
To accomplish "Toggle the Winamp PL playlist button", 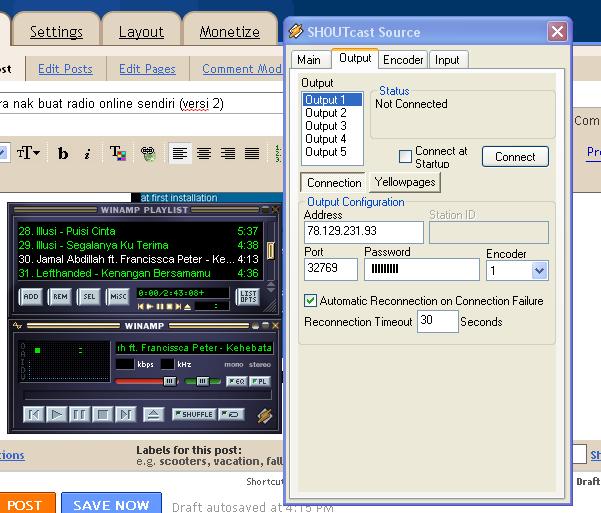I will (260, 381).
